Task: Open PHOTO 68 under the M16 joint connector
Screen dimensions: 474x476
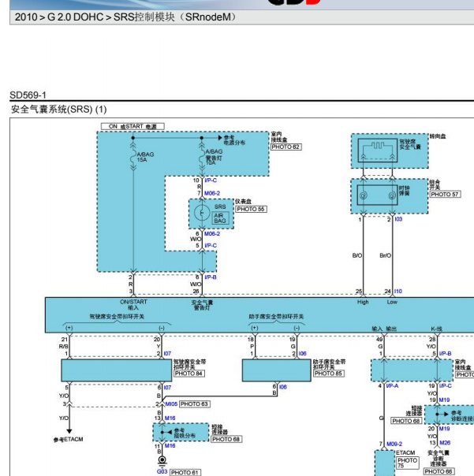Action: click(x=226, y=439)
